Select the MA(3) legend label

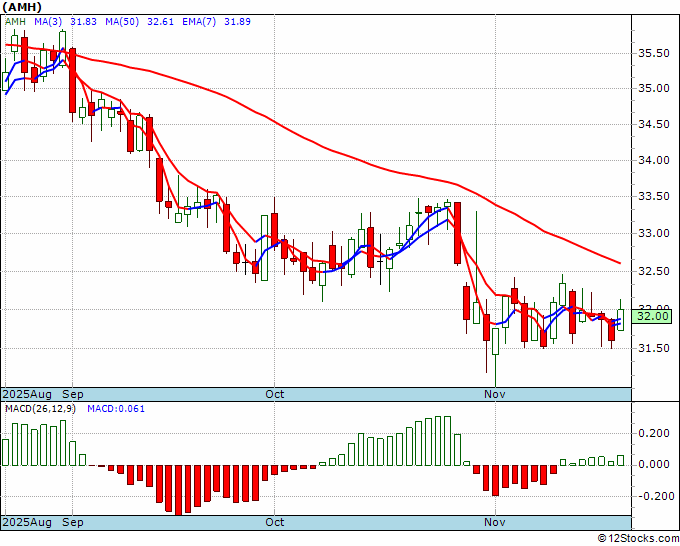click(48, 21)
